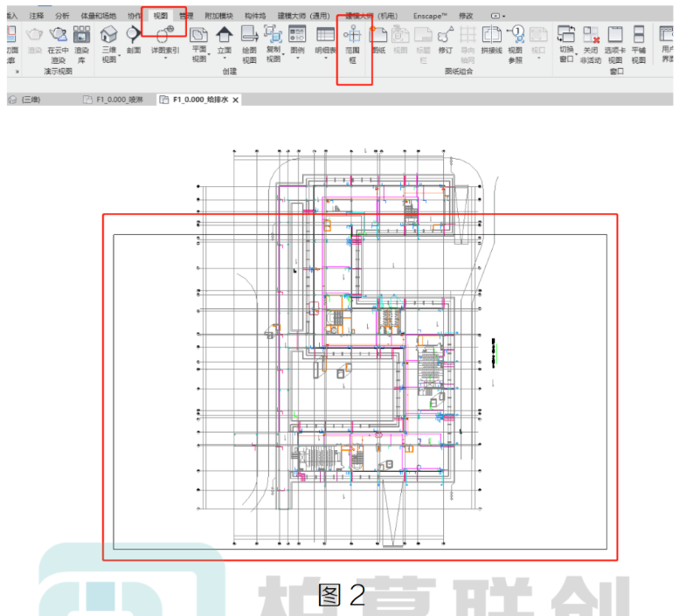The image size is (686, 616).
Task: Open the Duplicate View (复制视图) dropdown
Action: [x=283, y=55]
